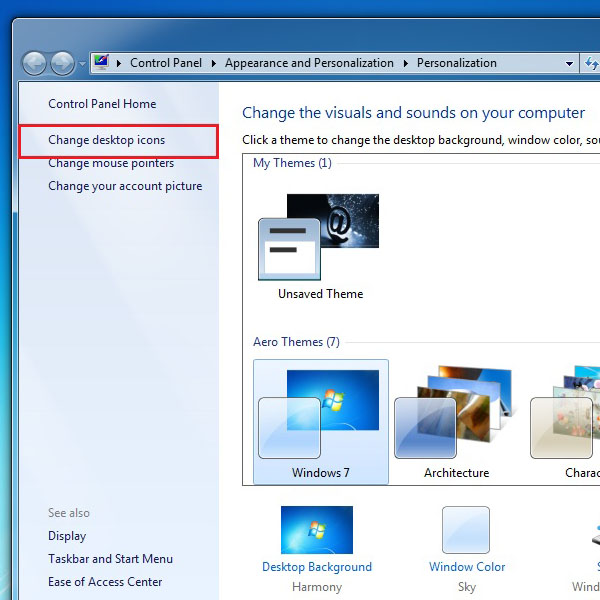This screenshot has width=600, height=600.
Task: Open Change mouse pointers link
Action: 111,163
